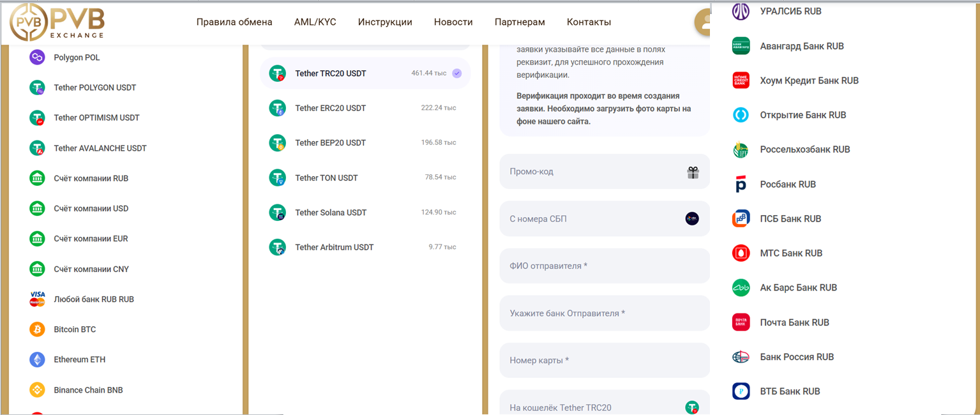Click the УРАЛСИБ logo icon
The width and height of the screenshot is (980, 415).
click(741, 11)
